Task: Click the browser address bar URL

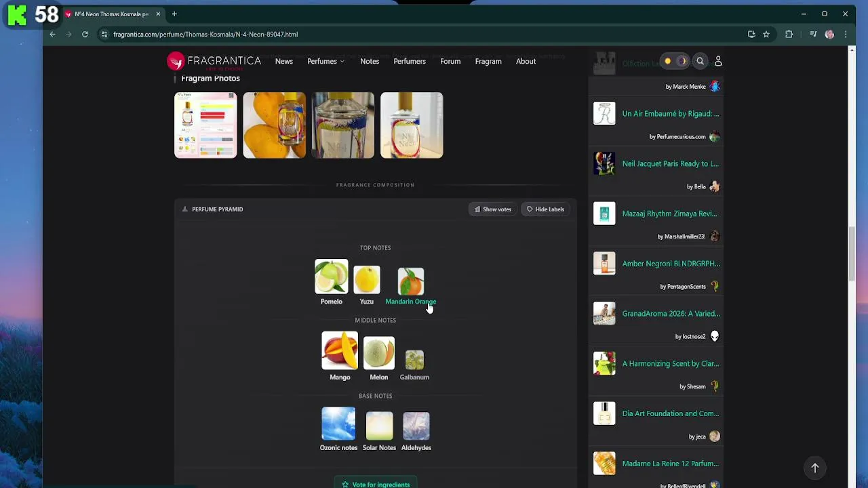Action: (205, 34)
